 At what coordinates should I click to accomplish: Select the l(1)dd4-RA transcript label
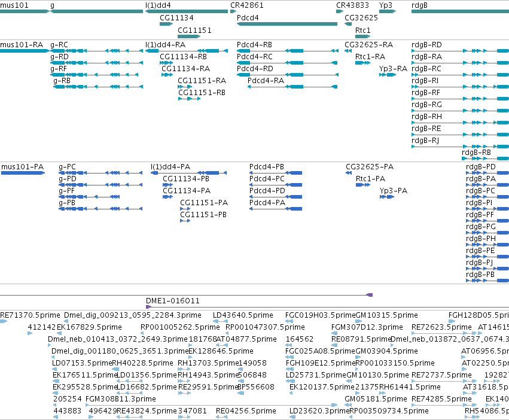point(166,44)
